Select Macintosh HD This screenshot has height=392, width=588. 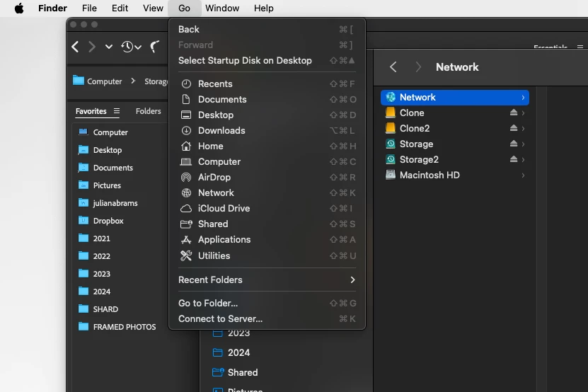(454, 175)
